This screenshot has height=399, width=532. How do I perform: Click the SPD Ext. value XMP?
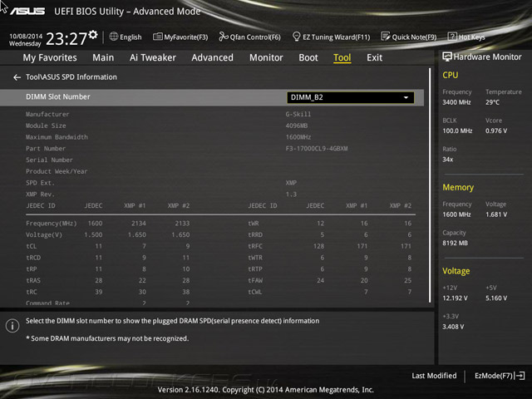point(291,183)
